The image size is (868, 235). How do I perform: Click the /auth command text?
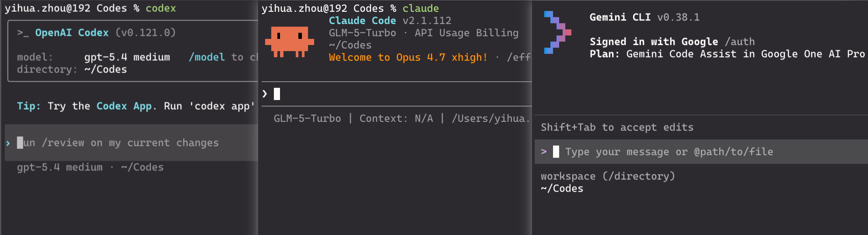click(x=739, y=41)
